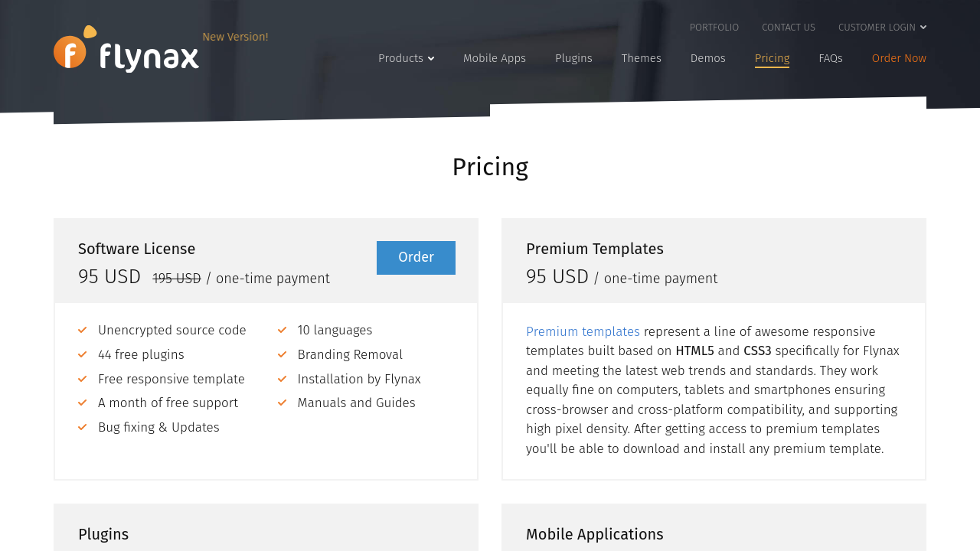
Task: Click checkmark icon next to 10 languages
Action: 282,331
